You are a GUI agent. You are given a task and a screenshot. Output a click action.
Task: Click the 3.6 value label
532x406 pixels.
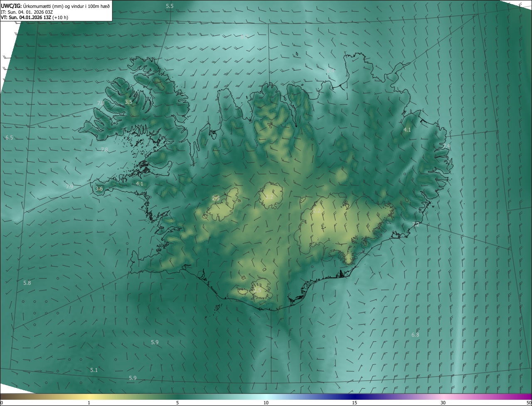point(99,189)
